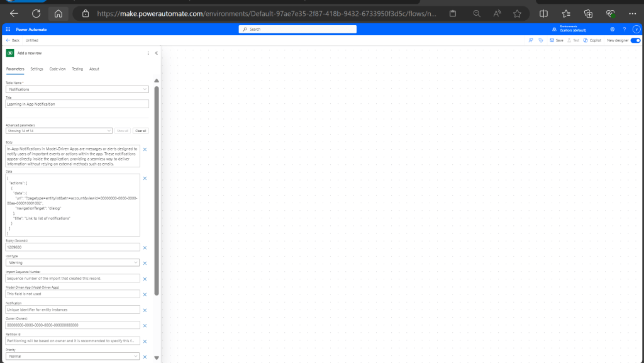Image resolution: width=644 pixels, height=363 pixels.
Task: Open the Copilot panel
Action: pos(592,40)
